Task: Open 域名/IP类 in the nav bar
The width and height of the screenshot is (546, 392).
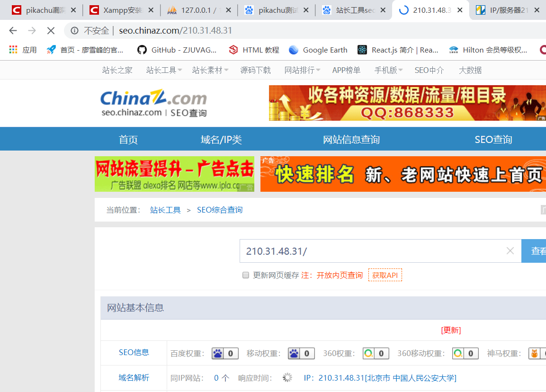Action: (x=221, y=139)
